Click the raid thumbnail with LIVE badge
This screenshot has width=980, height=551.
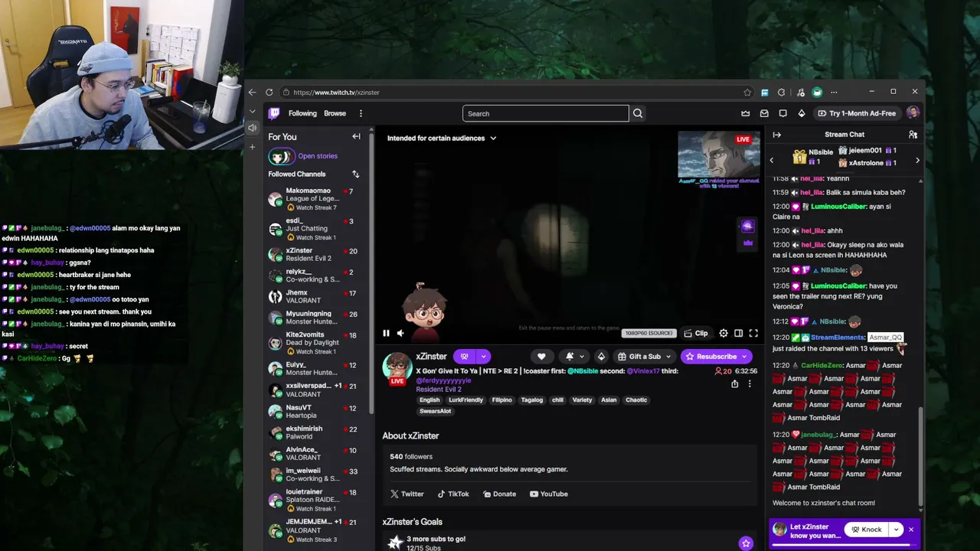[718, 154]
